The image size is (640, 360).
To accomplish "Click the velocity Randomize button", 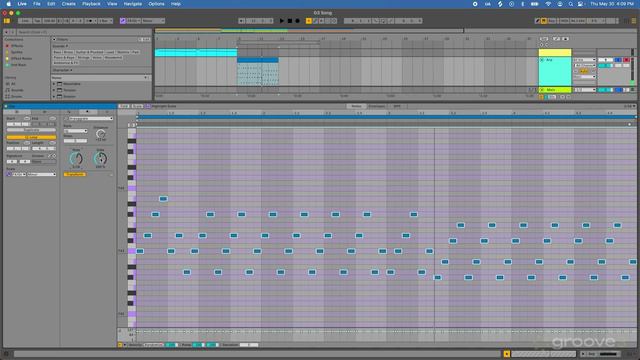I will [x=153, y=345].
